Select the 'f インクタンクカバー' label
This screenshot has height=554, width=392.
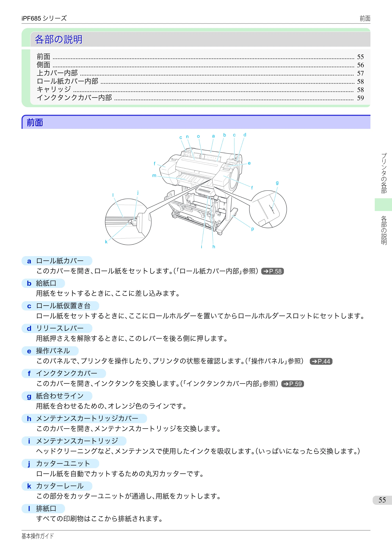[64, 373]
